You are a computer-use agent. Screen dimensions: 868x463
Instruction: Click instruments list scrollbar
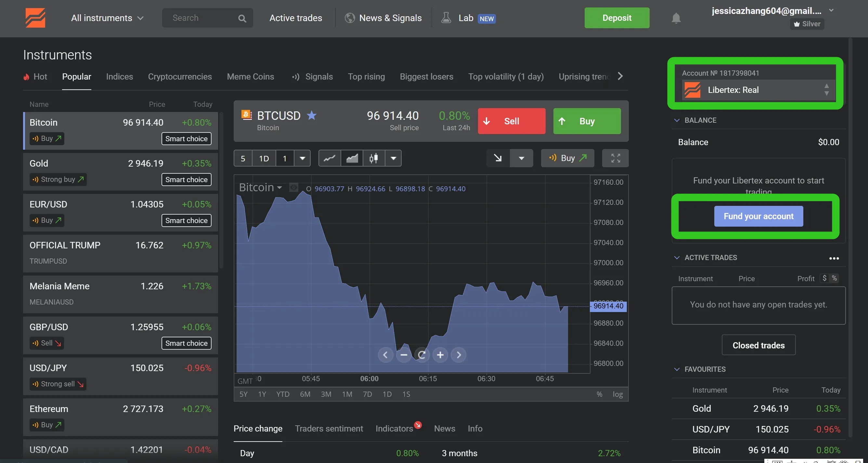click(x=221, y=190)
